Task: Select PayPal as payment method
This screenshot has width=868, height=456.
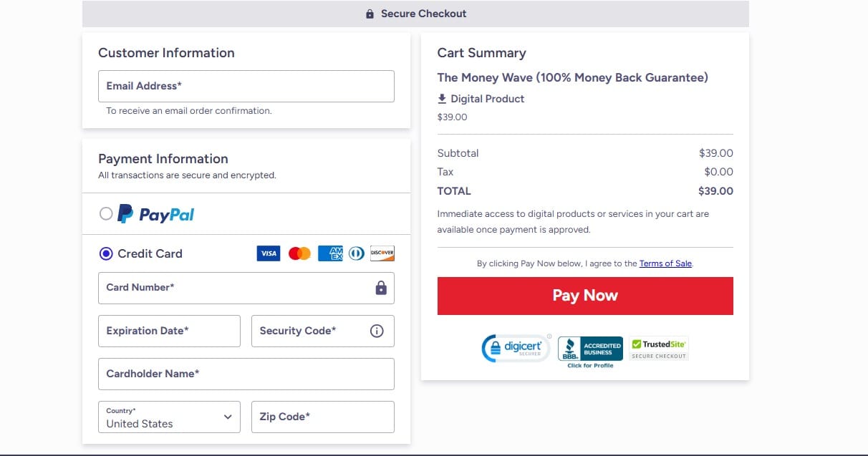Action: (105, 213)
